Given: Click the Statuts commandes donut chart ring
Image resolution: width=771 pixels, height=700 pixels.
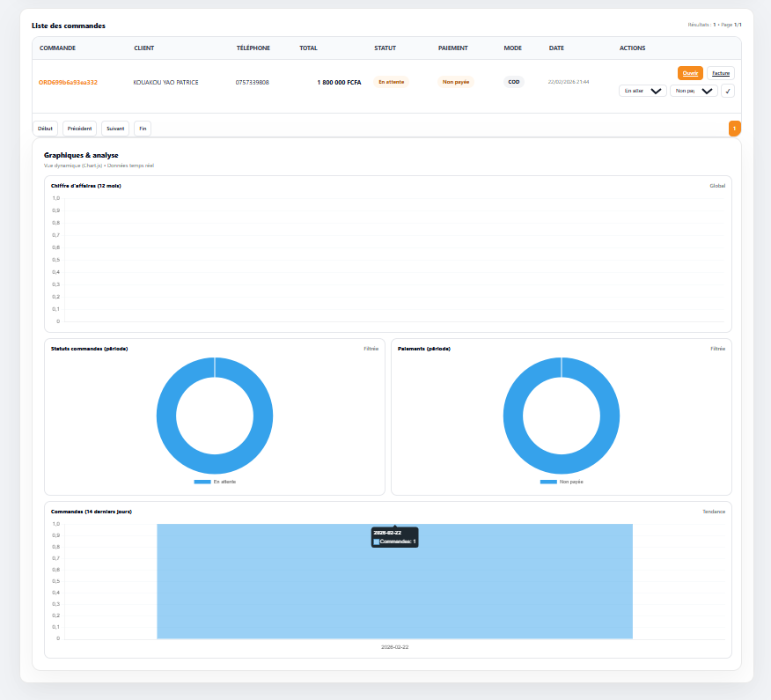Looking at the screenshot, I should (167, 417).
